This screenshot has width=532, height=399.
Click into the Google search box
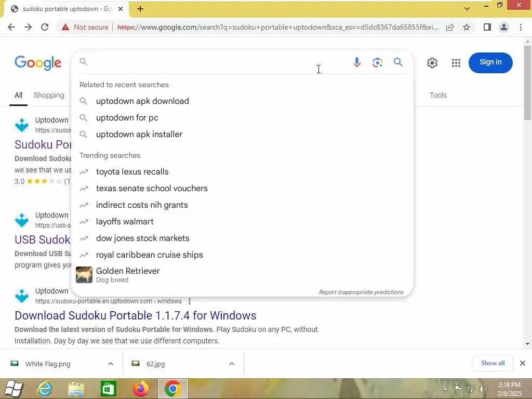coord(217,62)
